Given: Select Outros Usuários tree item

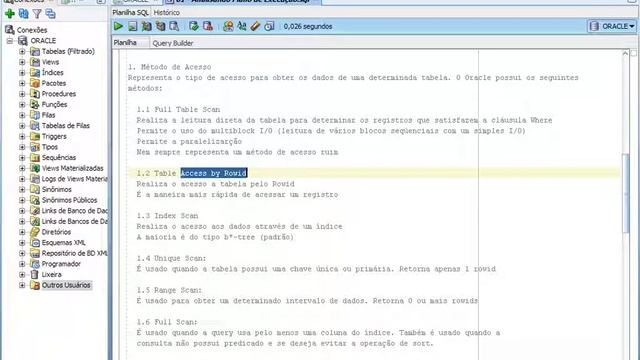Looking at the screenshot, I should [66, 285].
